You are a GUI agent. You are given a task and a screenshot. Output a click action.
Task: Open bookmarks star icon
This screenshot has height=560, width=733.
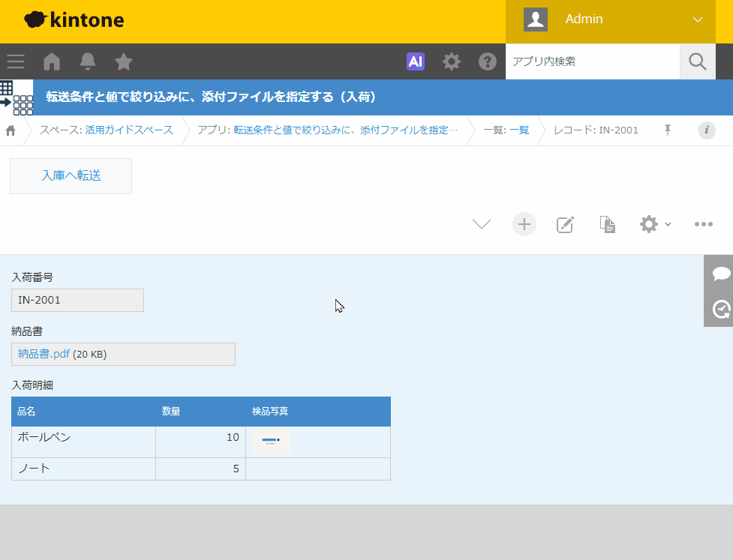click(124, 61)
